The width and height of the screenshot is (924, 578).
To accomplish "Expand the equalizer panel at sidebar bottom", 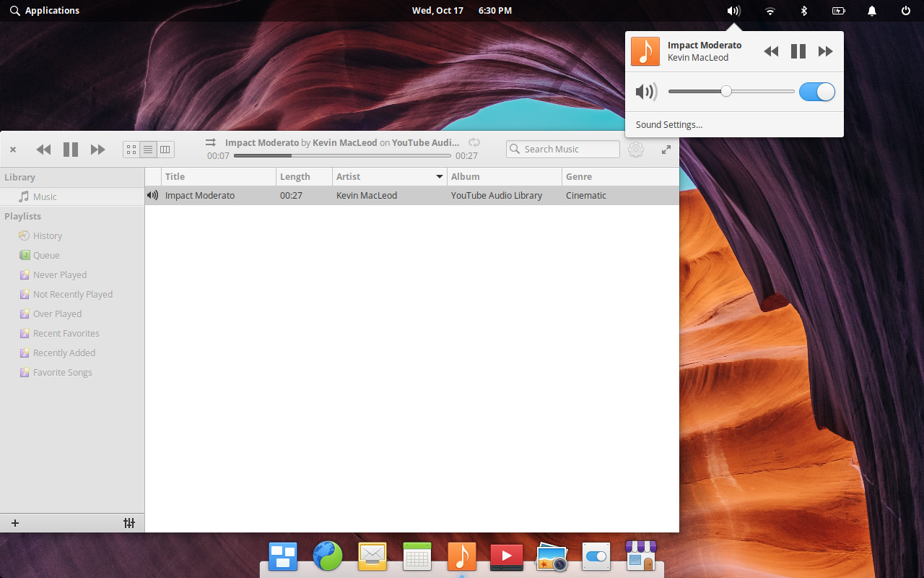I will point(129,522).
